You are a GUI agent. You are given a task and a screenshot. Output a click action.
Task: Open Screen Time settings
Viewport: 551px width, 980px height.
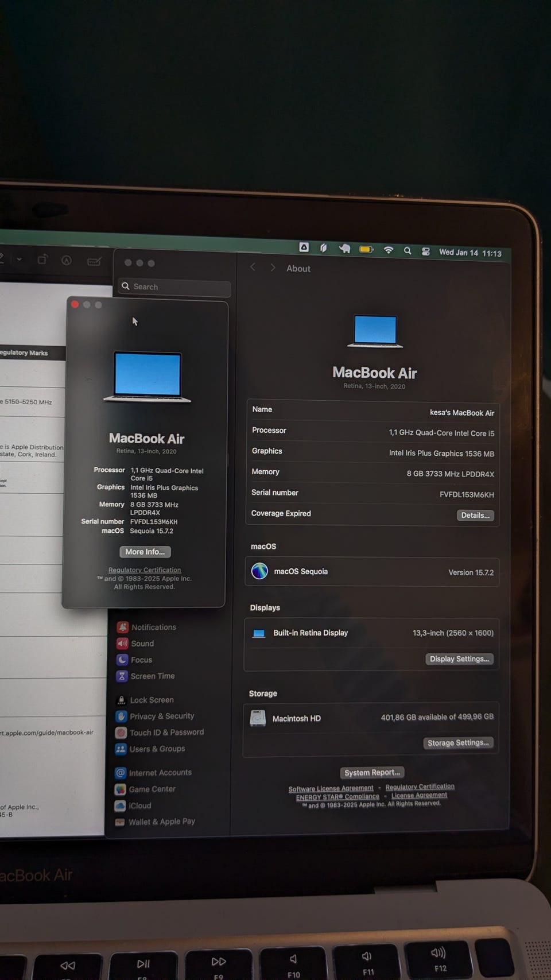tap(145, 676)
